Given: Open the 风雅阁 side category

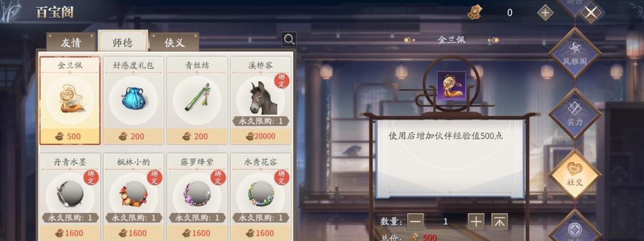Looking at the screenshot, I should (x=575, y=54).
